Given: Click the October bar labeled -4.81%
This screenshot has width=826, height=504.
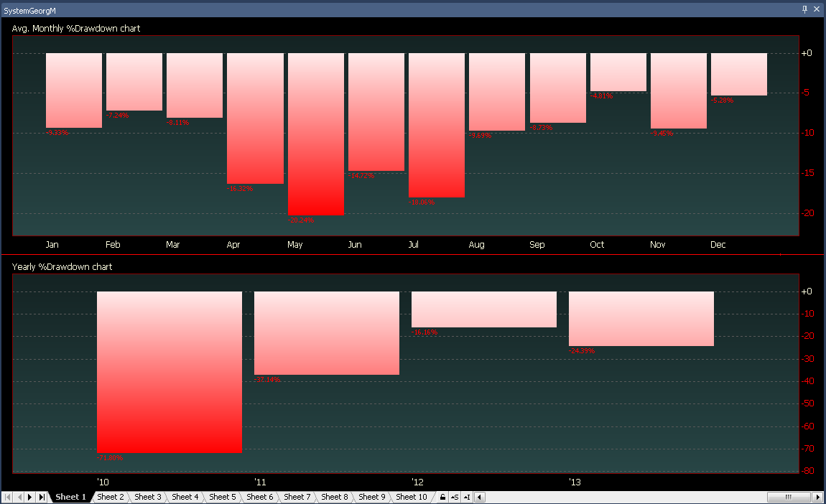Looking at the screenshot, I should click(x=618, y=72).
